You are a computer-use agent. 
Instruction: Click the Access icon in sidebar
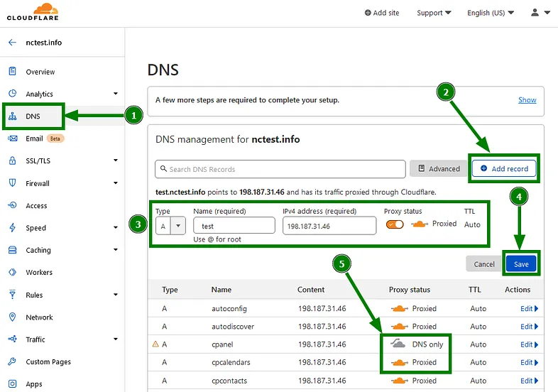(13, 205)
